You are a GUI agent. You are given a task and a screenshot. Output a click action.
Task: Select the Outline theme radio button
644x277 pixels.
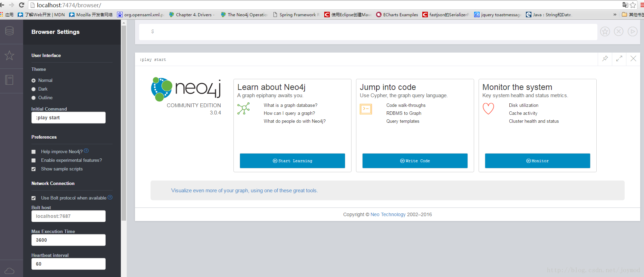pyautogui.click(x=33, y=98)
